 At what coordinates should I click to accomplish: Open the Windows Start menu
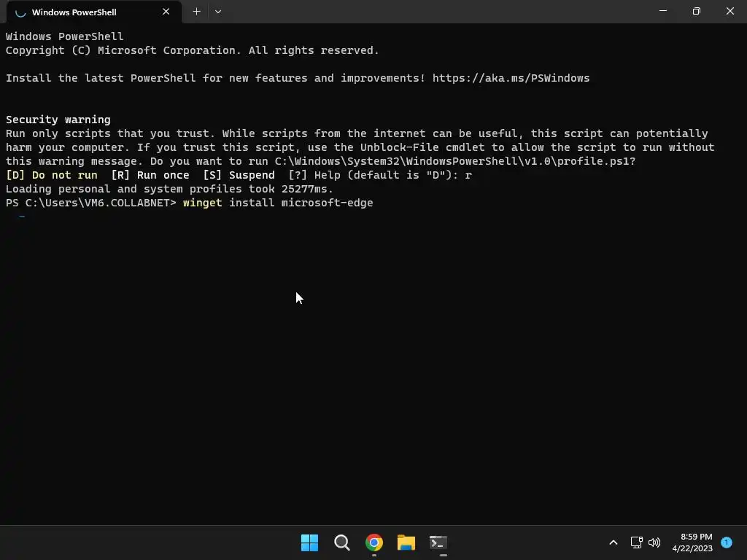click(309, 542)
